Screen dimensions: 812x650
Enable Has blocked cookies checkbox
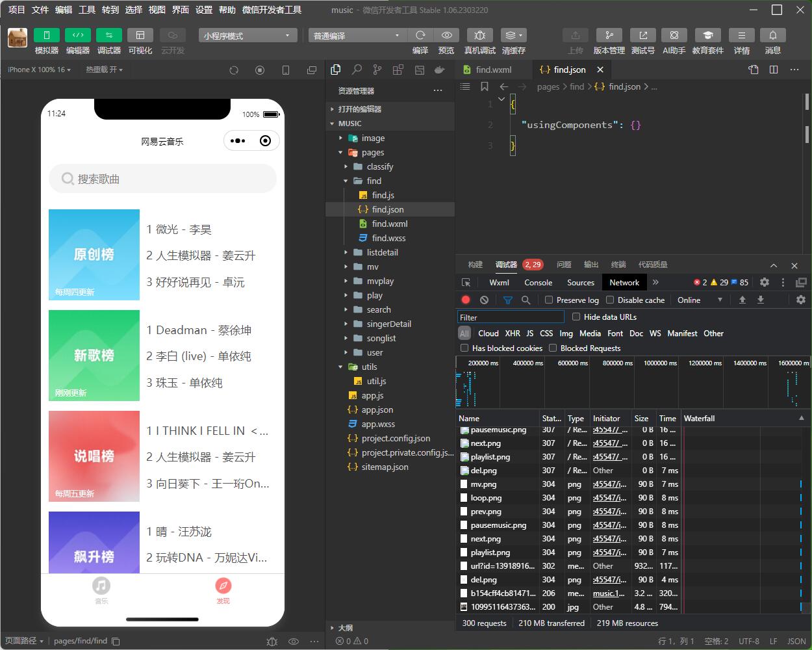click(464, 348)
